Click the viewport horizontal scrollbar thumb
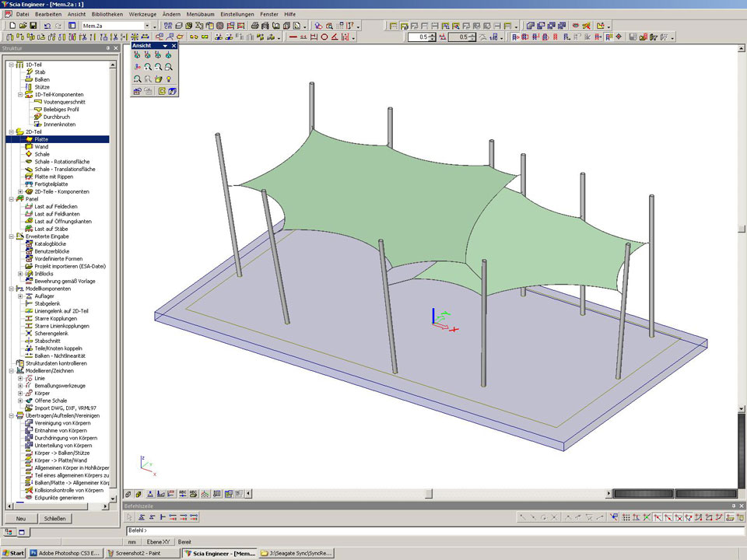The width and height of the screenshot is (747, 560). click(x=428, y=493)
